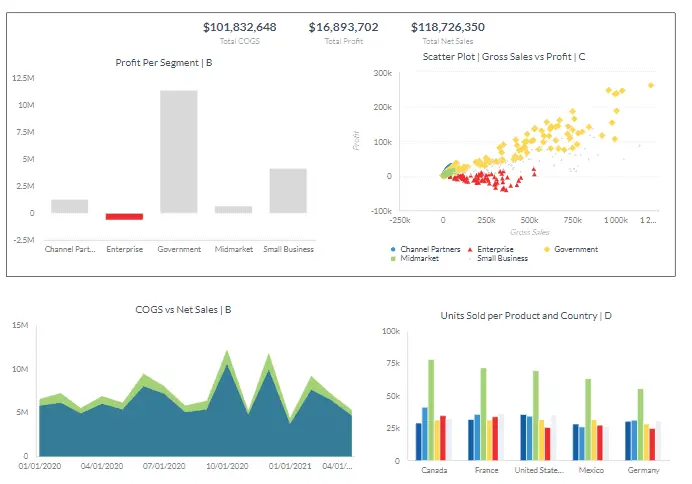Screen dimensions: 692x484
Task: Toggle the Government legend entry in scatter plot
Action: (571, 249)
